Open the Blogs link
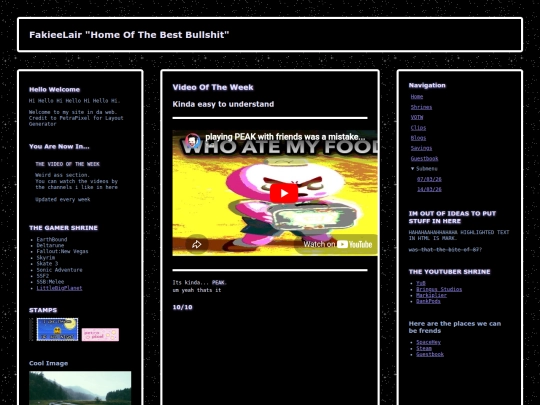Image resolution: width=540 pixels, height=405 pixels. 418,138
